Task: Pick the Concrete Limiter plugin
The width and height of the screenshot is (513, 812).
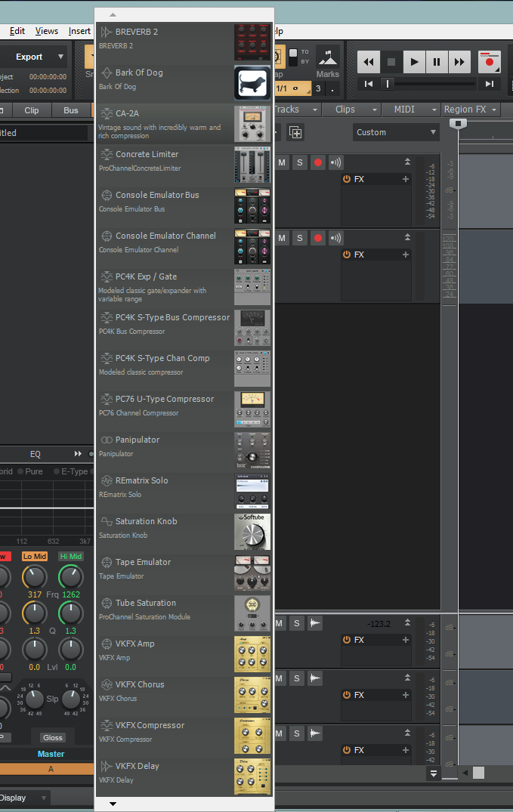Action: click(x=184, y=165)
